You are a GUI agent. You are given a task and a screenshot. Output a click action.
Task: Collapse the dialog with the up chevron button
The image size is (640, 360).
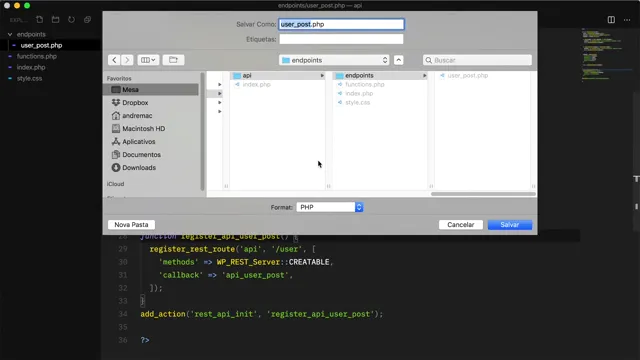tap(399, 60)
